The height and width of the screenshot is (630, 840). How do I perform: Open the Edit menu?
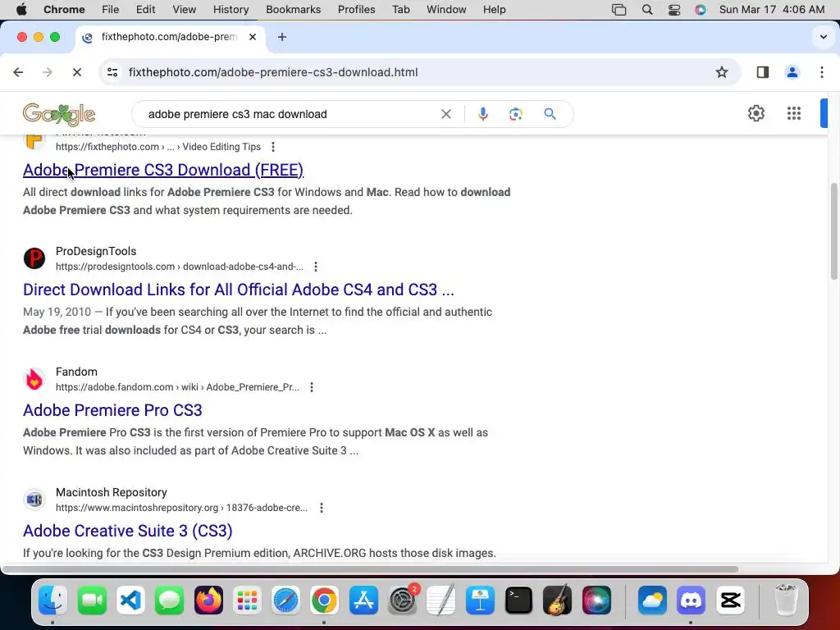[x=145, y=10]
